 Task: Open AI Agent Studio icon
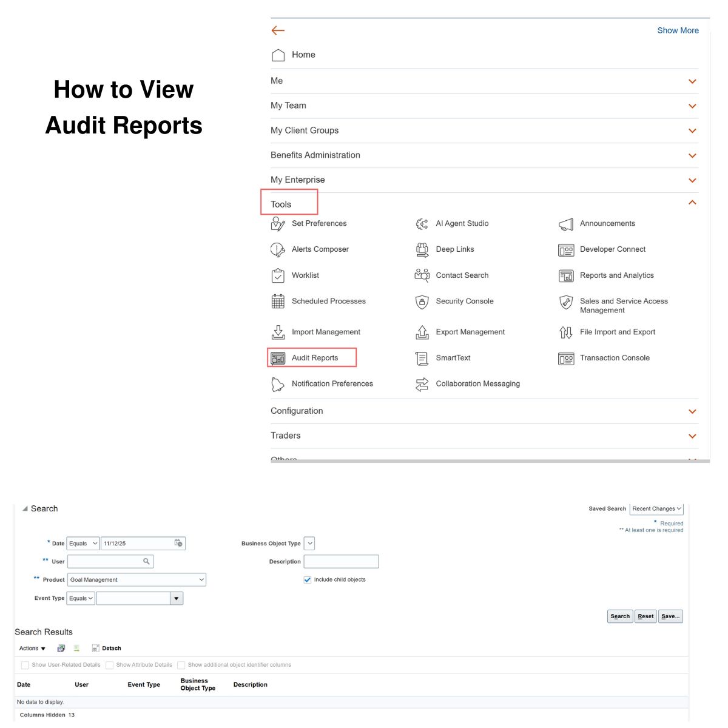coord(422,224)
